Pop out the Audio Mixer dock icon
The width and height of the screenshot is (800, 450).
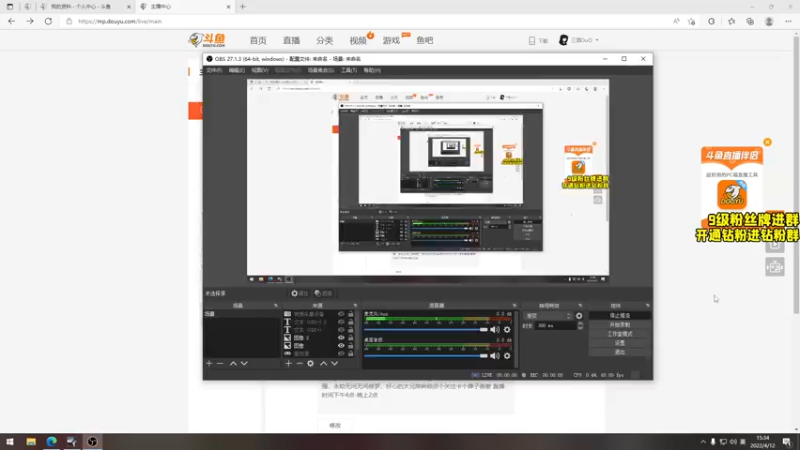click(514, 306)
